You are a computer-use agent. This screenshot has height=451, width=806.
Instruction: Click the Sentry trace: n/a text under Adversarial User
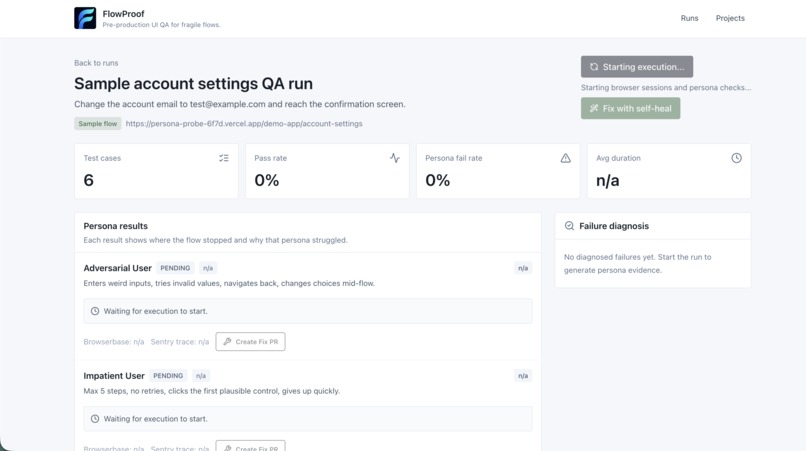pyautogui.click(x=180, y=341)
